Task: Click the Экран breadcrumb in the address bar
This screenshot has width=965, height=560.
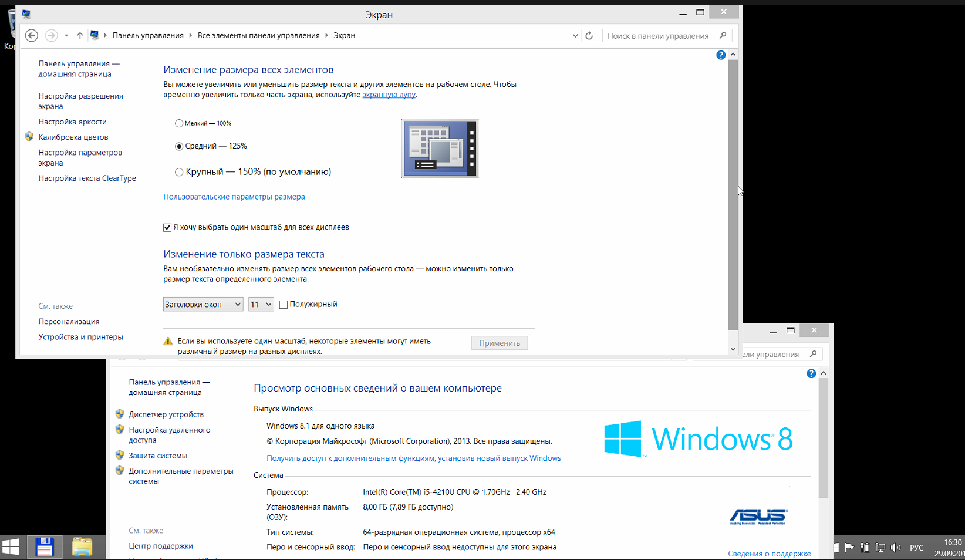Action: click(x=344, y=36)
